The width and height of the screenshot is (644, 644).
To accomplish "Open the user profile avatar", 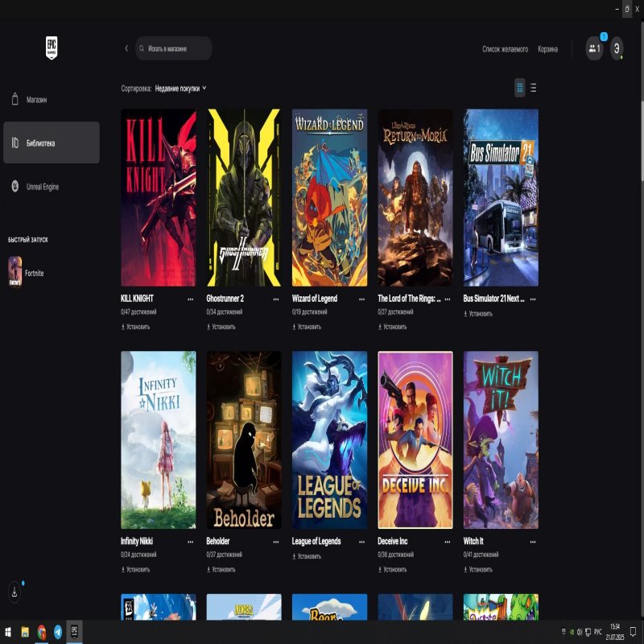I will point(617,48).
